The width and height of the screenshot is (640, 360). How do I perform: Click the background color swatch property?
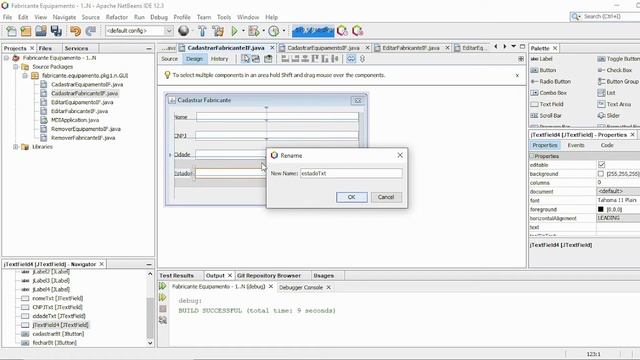click(x=601, y=174)
